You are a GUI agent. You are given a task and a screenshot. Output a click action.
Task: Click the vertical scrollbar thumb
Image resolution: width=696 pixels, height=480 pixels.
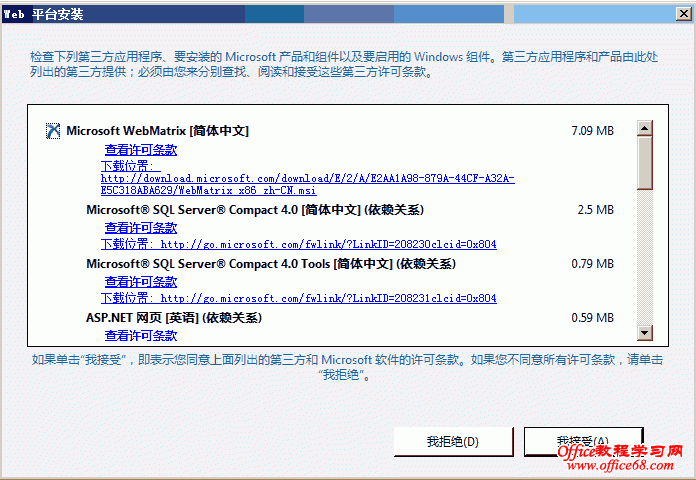point(645,163)
